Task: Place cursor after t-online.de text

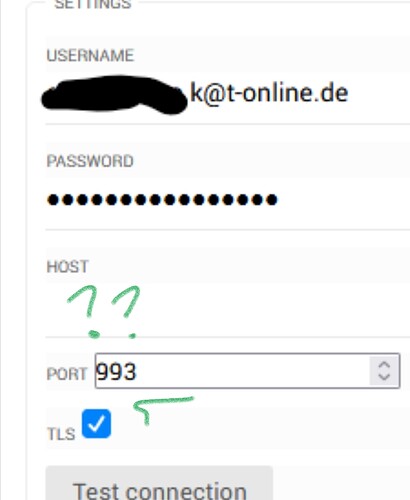Action: pyautogui.click(x=350, y=94)
